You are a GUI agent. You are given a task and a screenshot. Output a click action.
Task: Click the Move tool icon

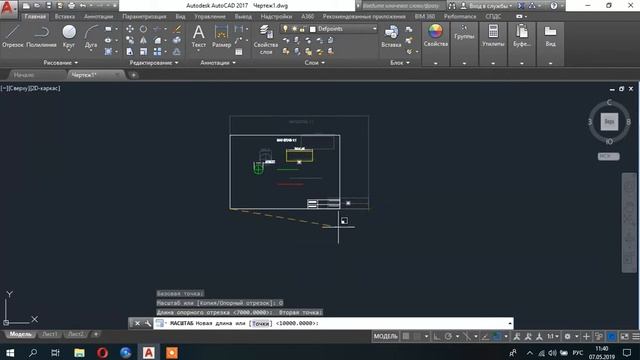[x=130, y=29]
